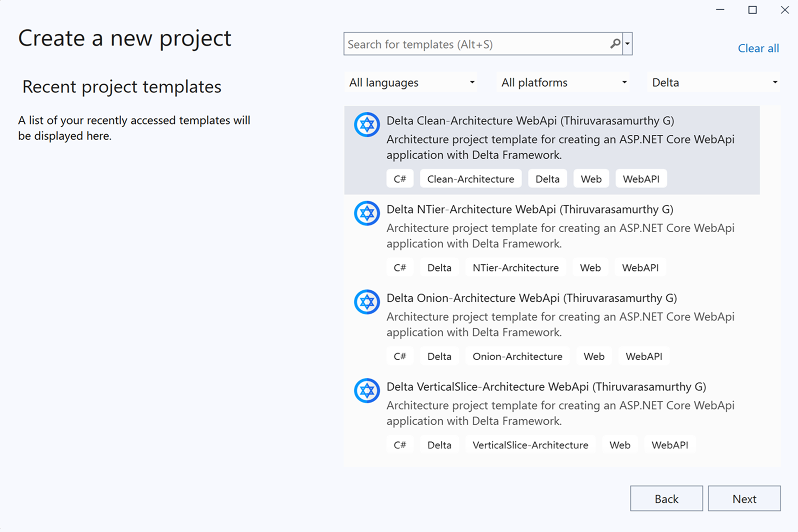Click the magnifier search icon
Image resolution: width=798 pixels, height=532 pixels.
pos(615,44)
